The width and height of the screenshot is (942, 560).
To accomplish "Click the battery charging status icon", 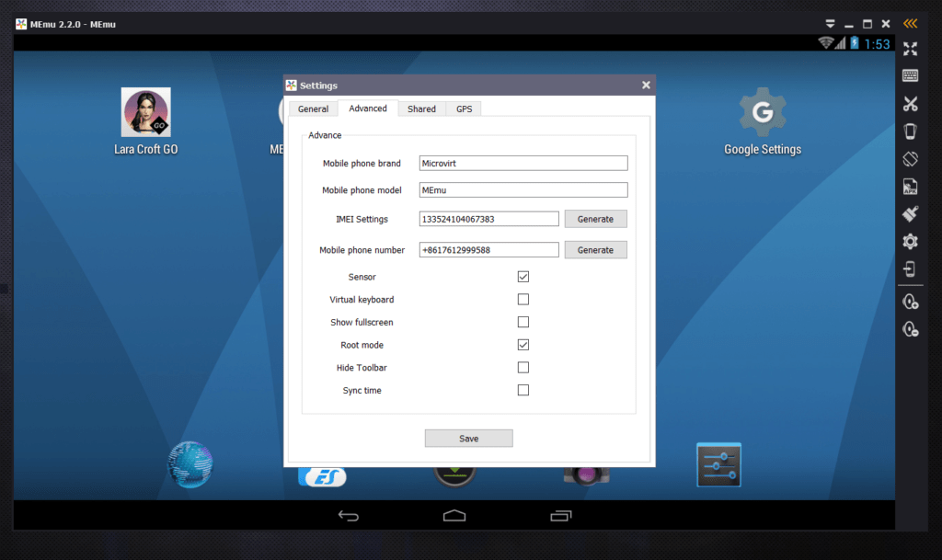I will (x=855, y=43).
